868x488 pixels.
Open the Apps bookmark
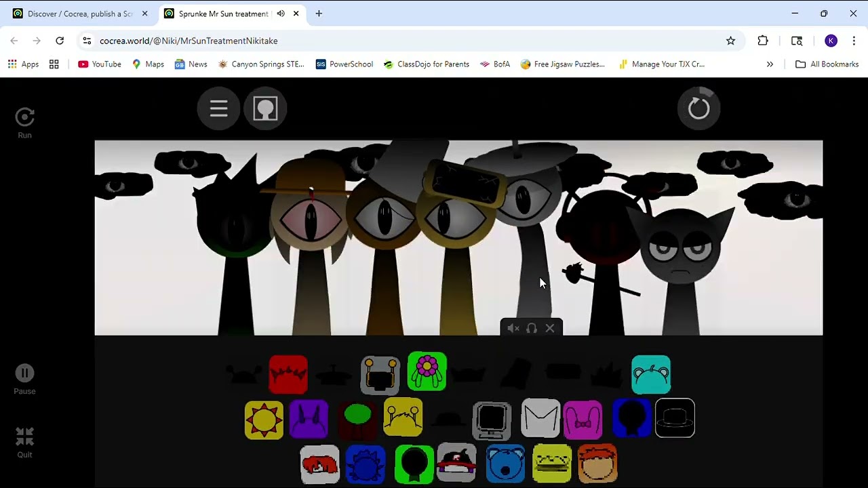tap(24, 64)
